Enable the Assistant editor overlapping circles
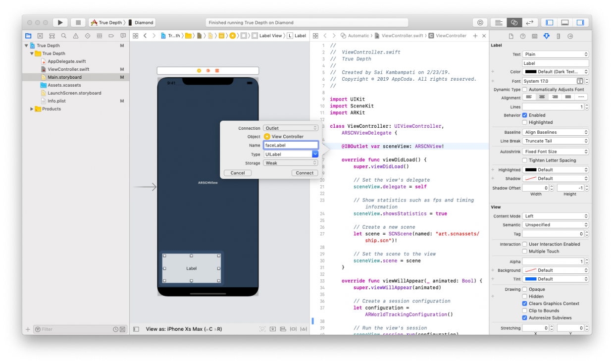The image size is (614, 364). (514, 22)
